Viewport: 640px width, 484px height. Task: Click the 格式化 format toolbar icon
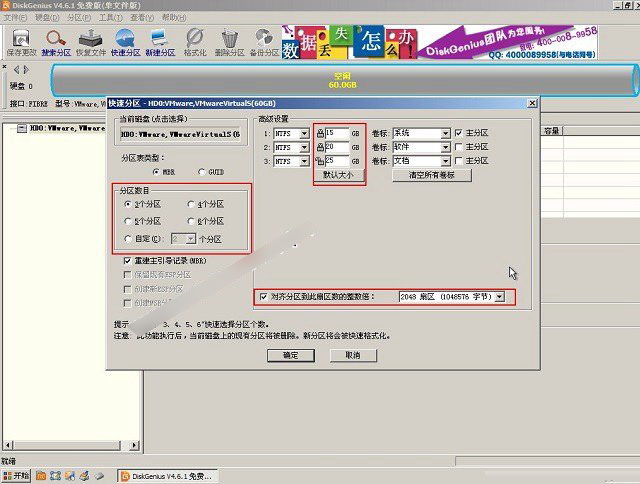[x=195, y=43]
